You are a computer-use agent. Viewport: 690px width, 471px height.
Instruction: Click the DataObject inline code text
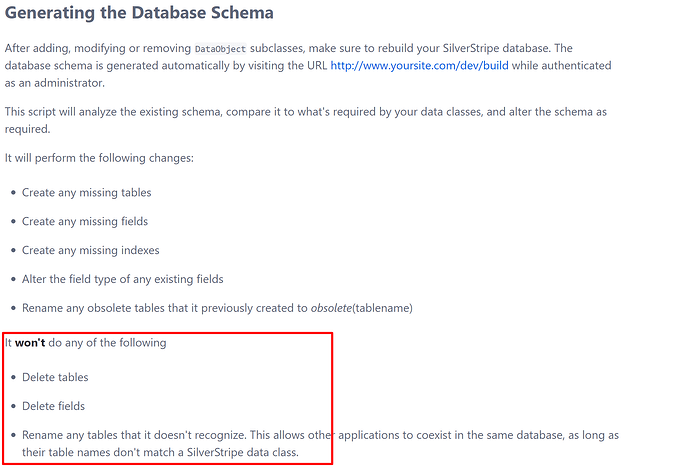[222, 48]
